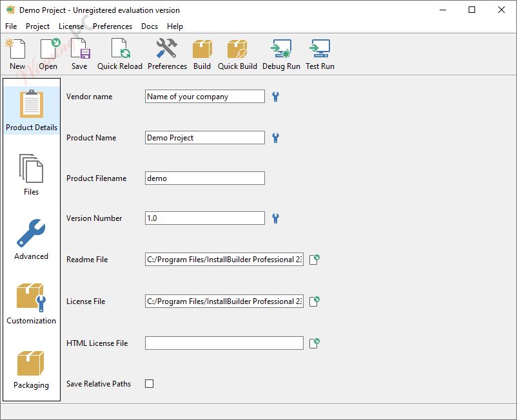
Task: Open the Docs menu
Action: coord(150,26)
